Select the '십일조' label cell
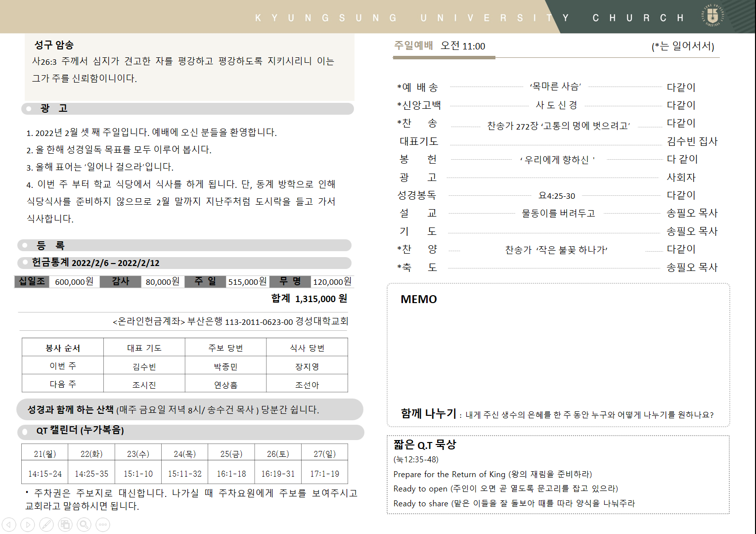 [32, 281]
